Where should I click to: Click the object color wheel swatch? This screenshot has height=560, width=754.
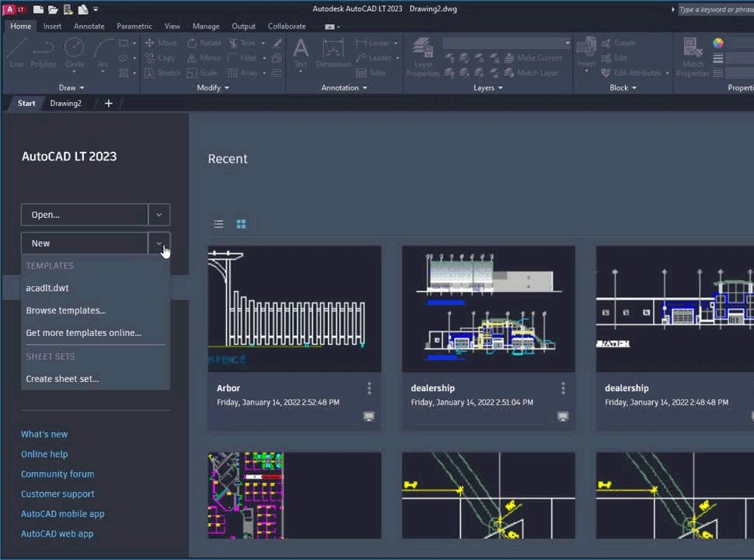pos(719,44)
